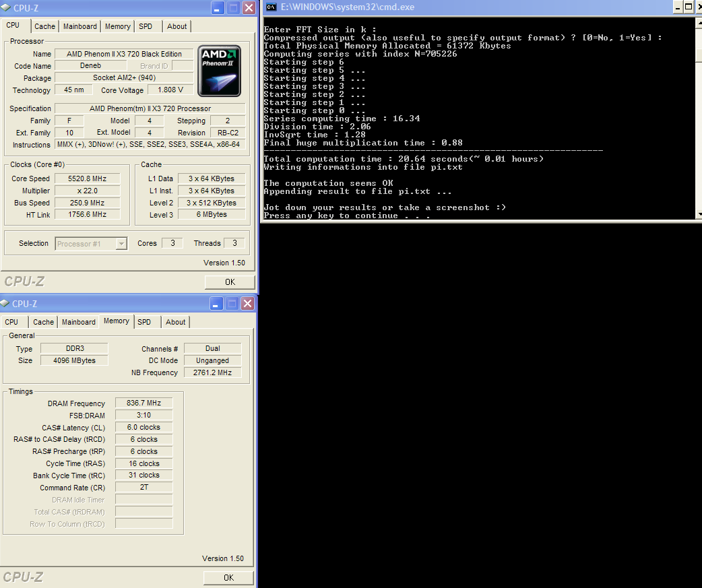Image resolution: width=702 pixels, height=588 pixels.
Task: Click the empty DRAM Idle Timer field
Action: click(143, 499)
